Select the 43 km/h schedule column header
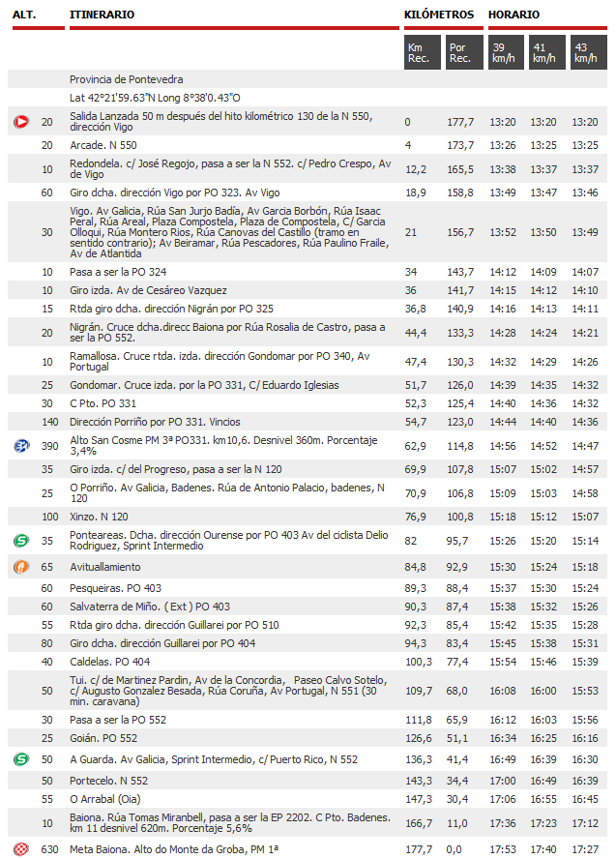The height and width of the screenshot is (859, 616). point(589,52)
